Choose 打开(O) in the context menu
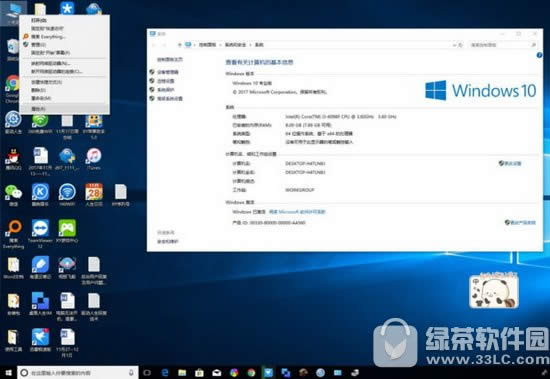The height and width of the screenshot is (379, 550). click(39, 20)
